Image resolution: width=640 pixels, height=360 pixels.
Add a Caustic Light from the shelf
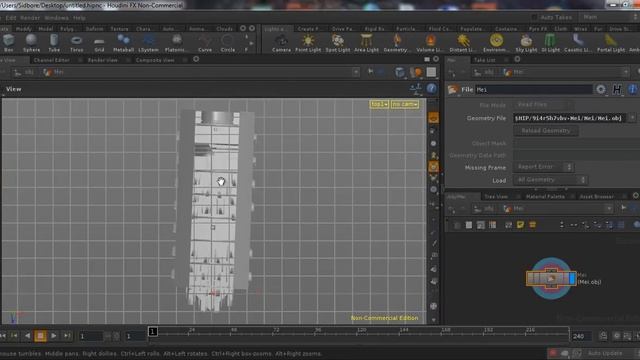(x=578, y=43)
